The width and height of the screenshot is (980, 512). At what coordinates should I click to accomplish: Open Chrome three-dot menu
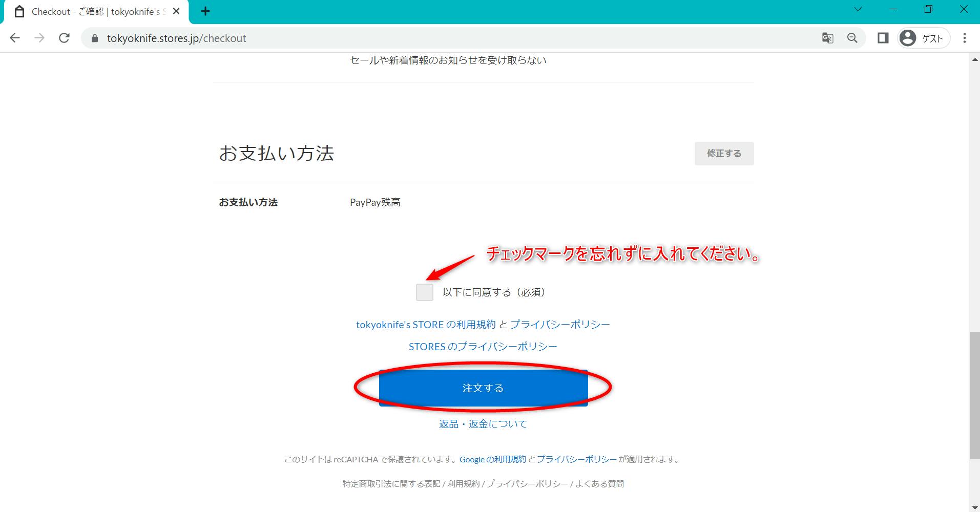(x=965, y=38)
